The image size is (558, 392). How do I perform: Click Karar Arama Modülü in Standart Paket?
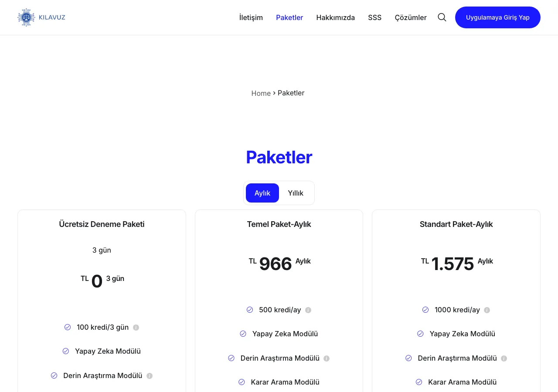tap(463, 382)
